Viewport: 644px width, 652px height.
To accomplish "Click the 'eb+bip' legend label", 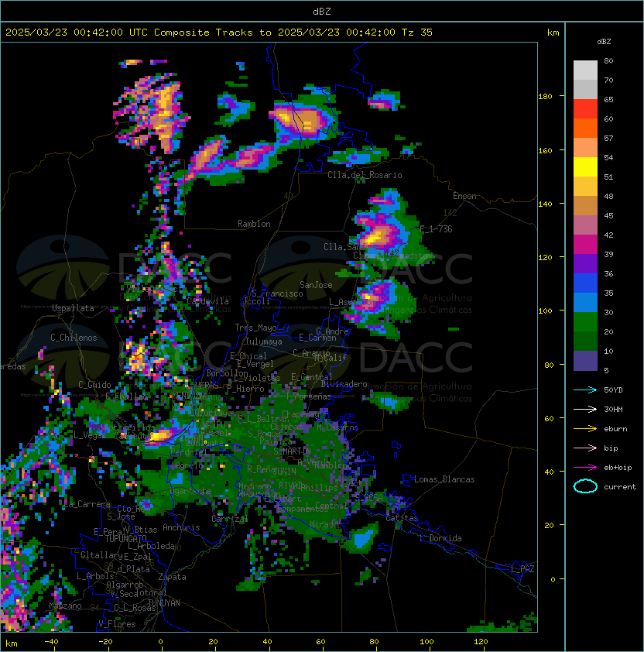I will [618, 468].
